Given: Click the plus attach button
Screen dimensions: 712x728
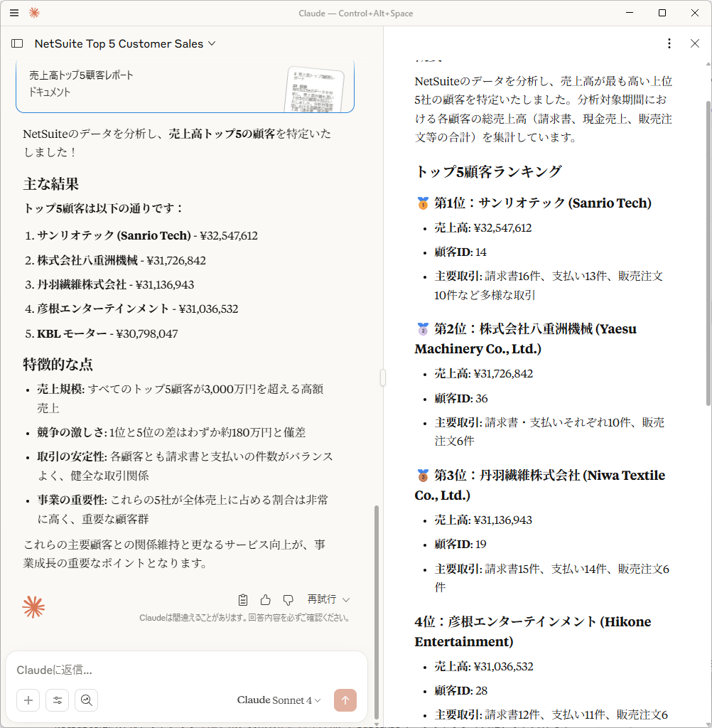Looking at the screenshot, I should click(28, 700).
